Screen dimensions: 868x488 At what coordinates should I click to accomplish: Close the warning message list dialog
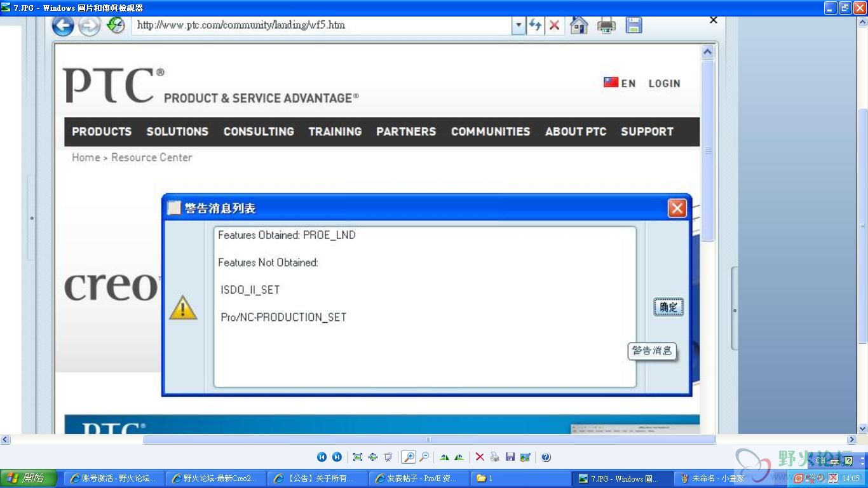pyautogui.click(x=677, y=208)
